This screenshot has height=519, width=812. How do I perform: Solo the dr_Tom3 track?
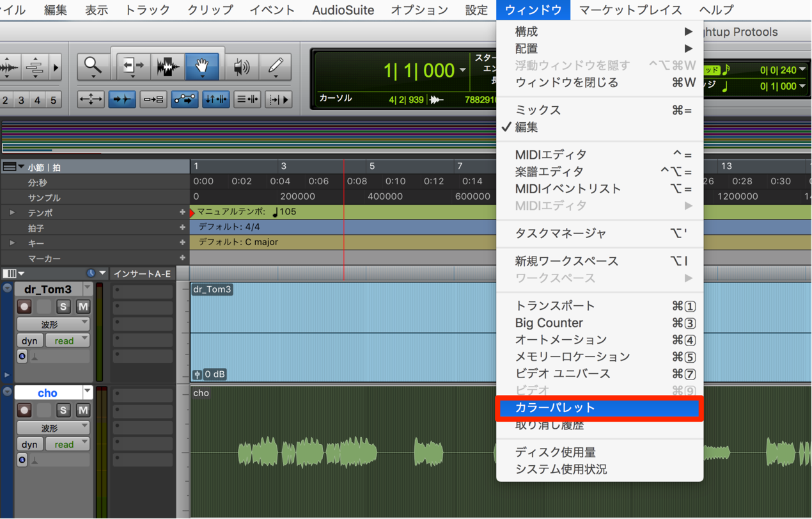(x=63, y=307)
